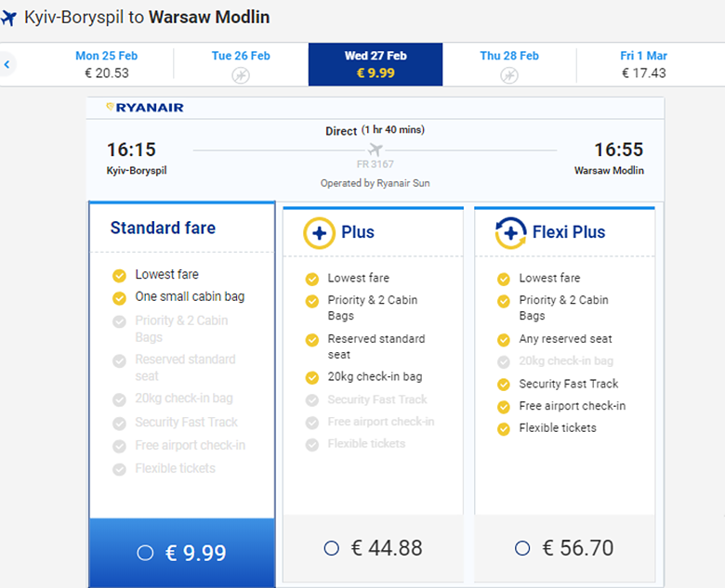Choose the Flexi Plus €56.70 radio button
The width and height of the screenshot is (725, 588).
pyautogui.click(x=521, y=548)
